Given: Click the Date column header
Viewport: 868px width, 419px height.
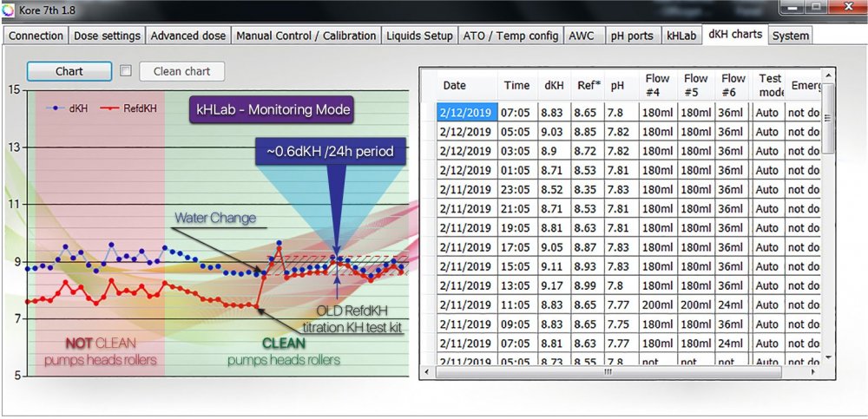Looking at the screenshot, I should [x=455, y=86].
